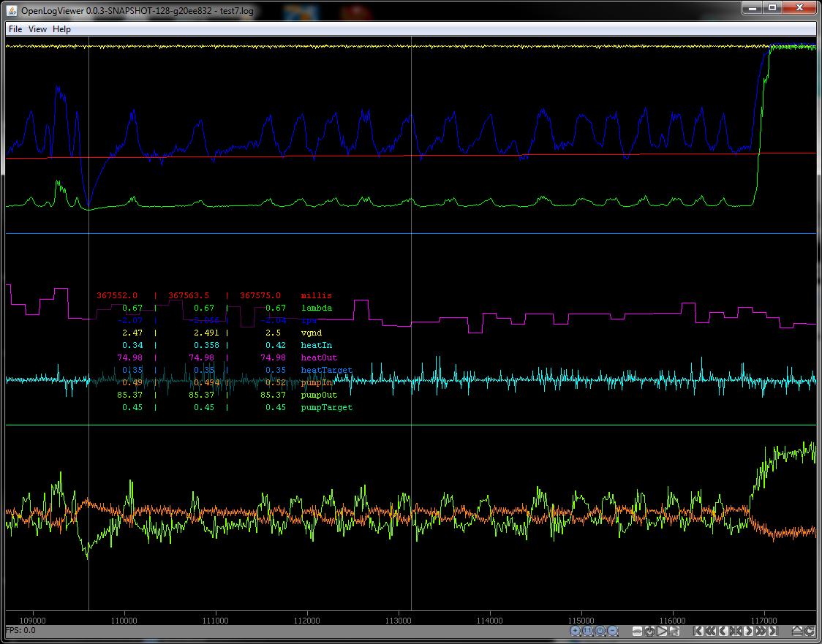Open the View menu
Screen dimensions: 822x644
(37, 29)
